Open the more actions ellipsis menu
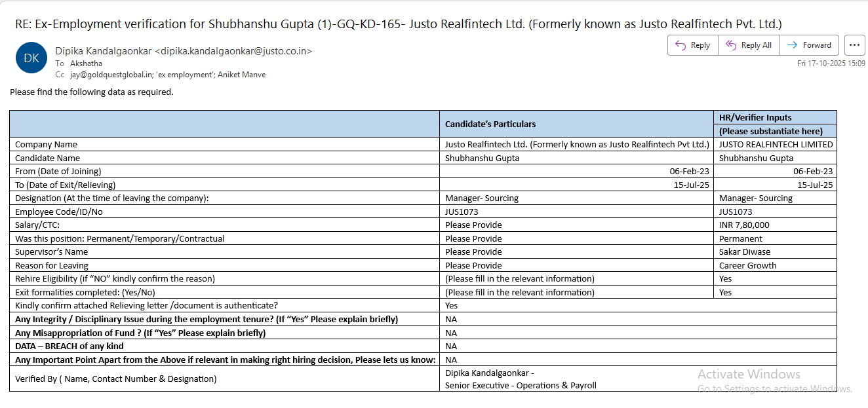The height and width of the screenshot is (408, 868). click(854, 45)
